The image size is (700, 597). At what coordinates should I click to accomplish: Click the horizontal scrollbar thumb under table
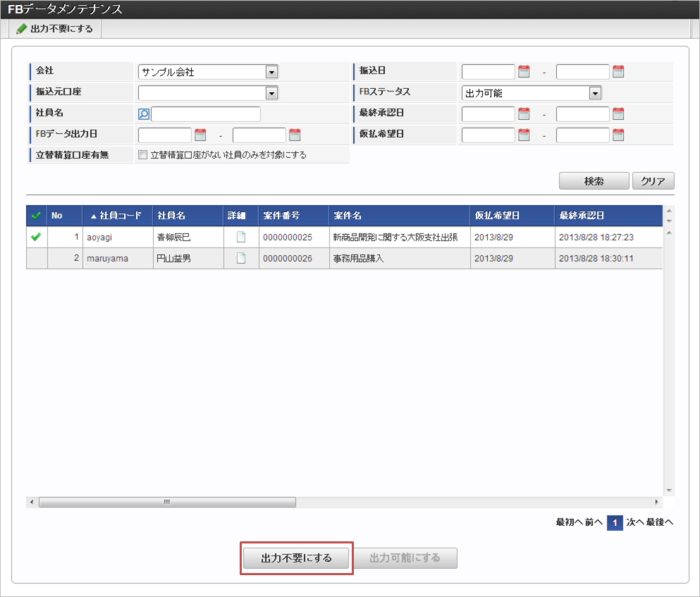(x=167, y=502)
